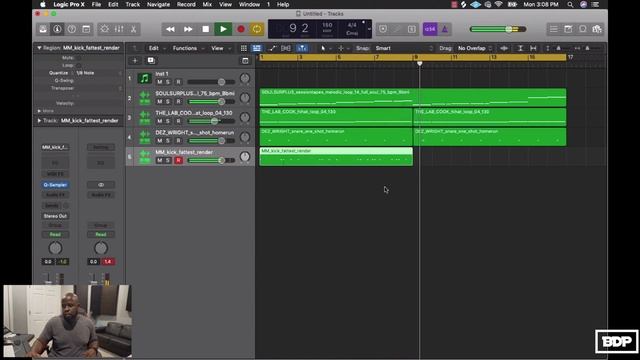
Task: Click the MM_kick_fattest_render track volume slider
Action: (211, 160)
